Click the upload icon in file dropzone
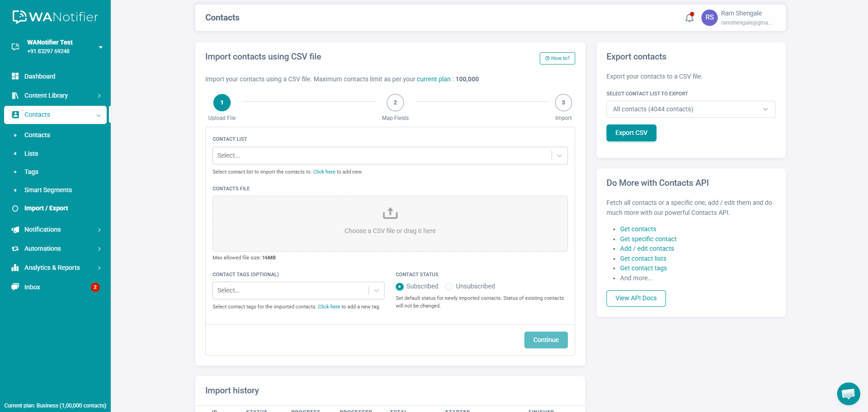Image resolution: width=868 pixels, height=412 pixels. 390,213
